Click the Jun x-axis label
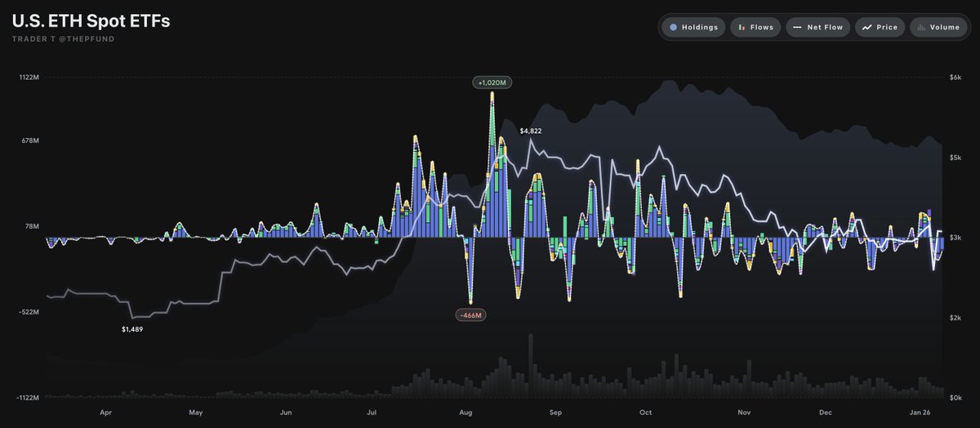The width and height of the screenshot is (980, 428). point(285,412)
